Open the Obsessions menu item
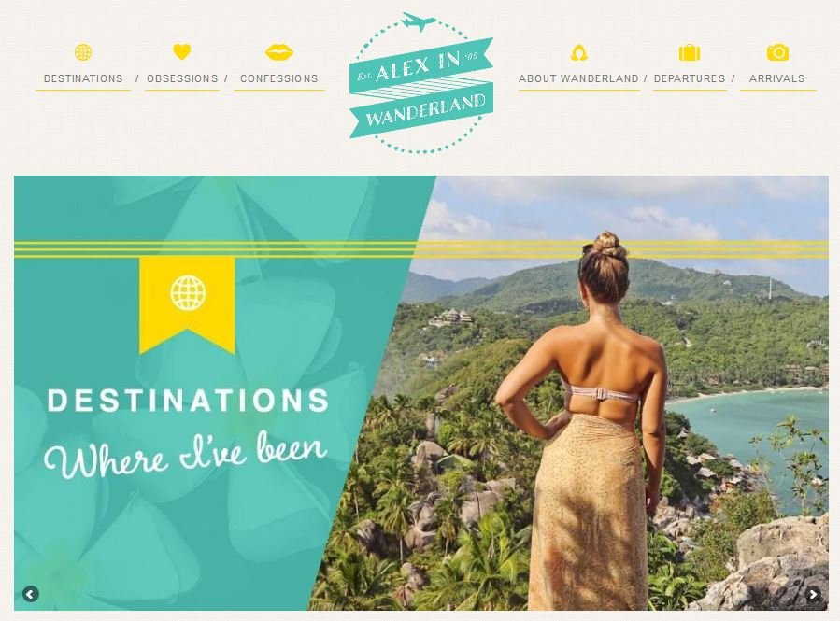The width and height of the screenshot is (840, 621). (x=182, y=78)
